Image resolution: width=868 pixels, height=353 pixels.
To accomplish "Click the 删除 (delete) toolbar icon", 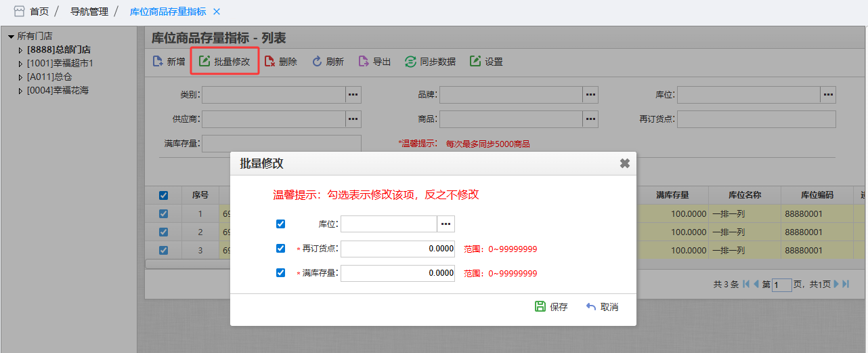I will 269,62.
